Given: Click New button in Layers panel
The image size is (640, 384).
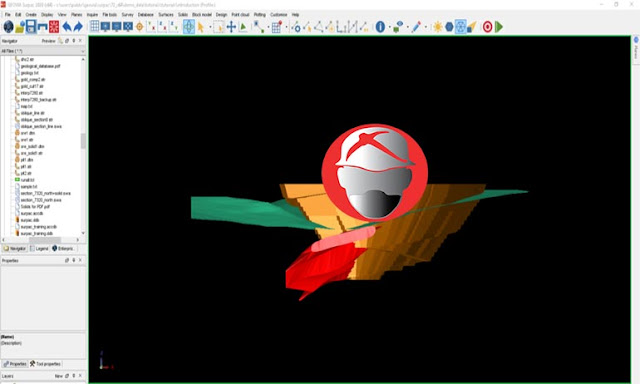Looking at the screenshot, I should point(59,376).
